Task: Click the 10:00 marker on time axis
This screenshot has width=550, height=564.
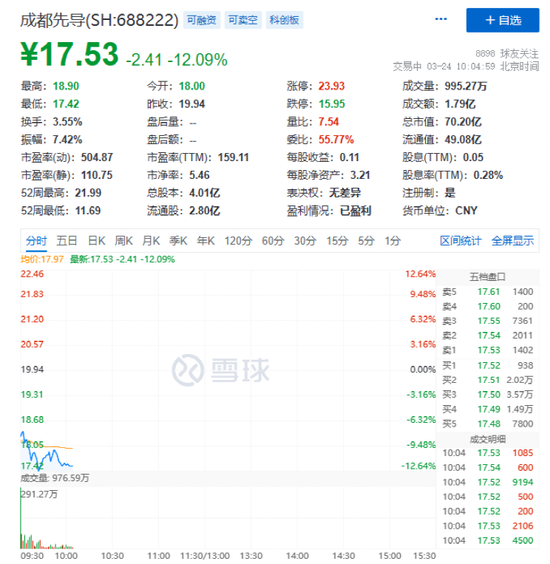Action: (x=66, y=556)
